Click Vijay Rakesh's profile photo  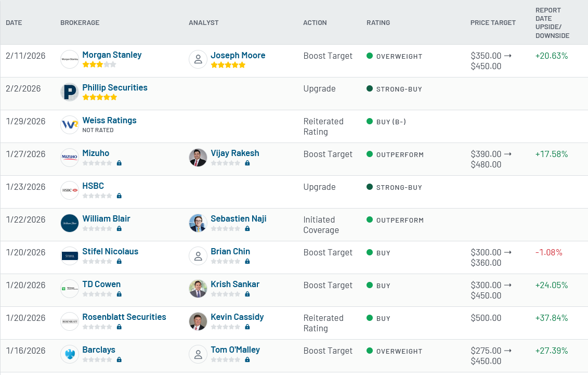pyautogui.click(x=198, y=158)
